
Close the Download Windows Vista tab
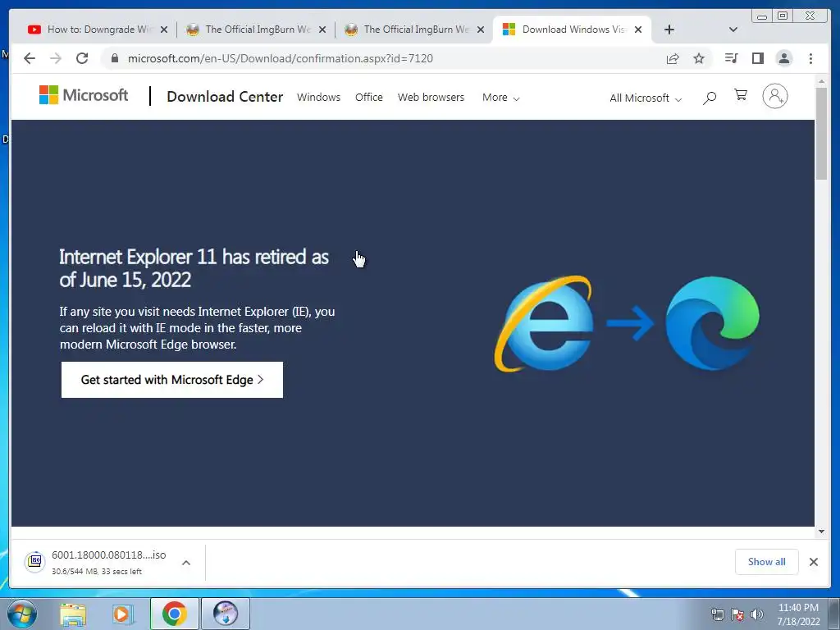pos(638,30)
